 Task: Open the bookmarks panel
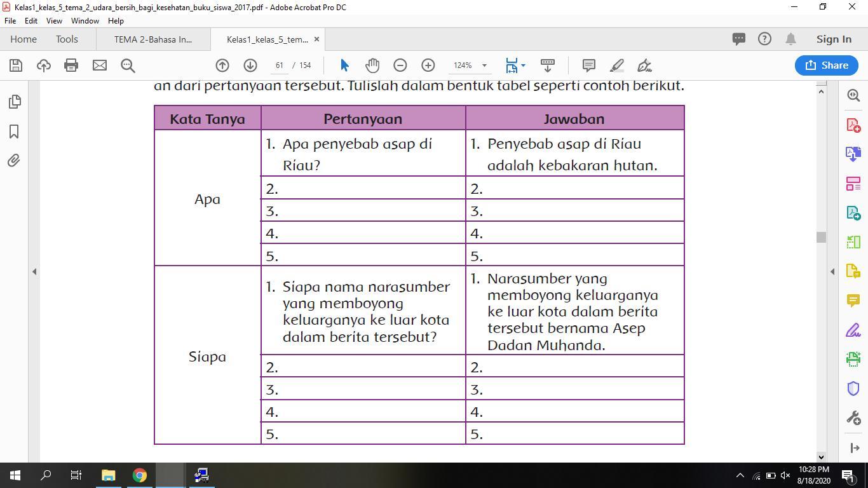14,132
